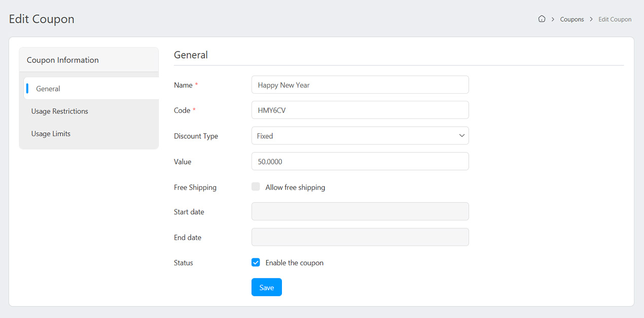Screen dimensions: 644x318
Task: Open the Usage Limits tab
Action: pos(51,134)
